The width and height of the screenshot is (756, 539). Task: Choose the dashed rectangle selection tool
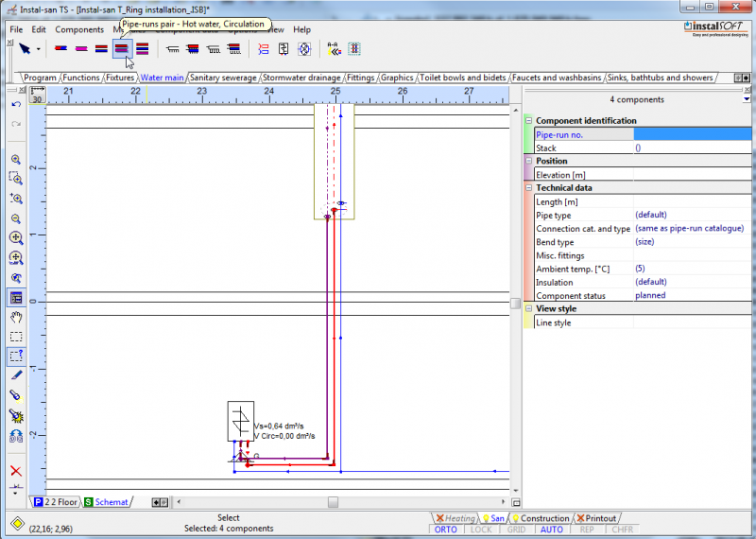pos(16,337)
